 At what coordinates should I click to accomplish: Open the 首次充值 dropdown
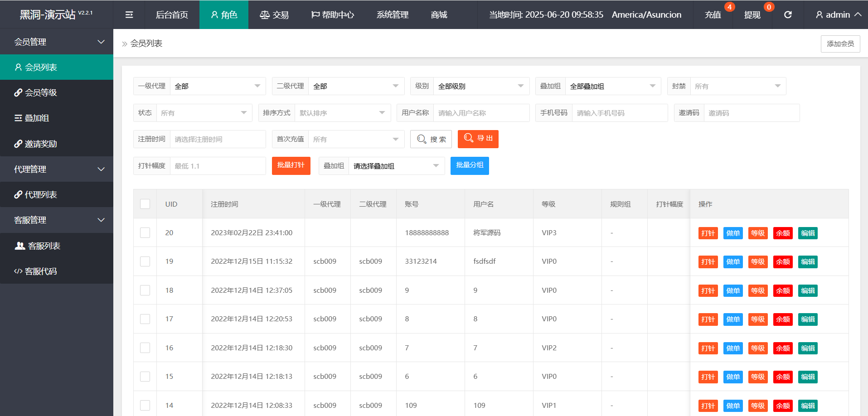coord(356,139)
